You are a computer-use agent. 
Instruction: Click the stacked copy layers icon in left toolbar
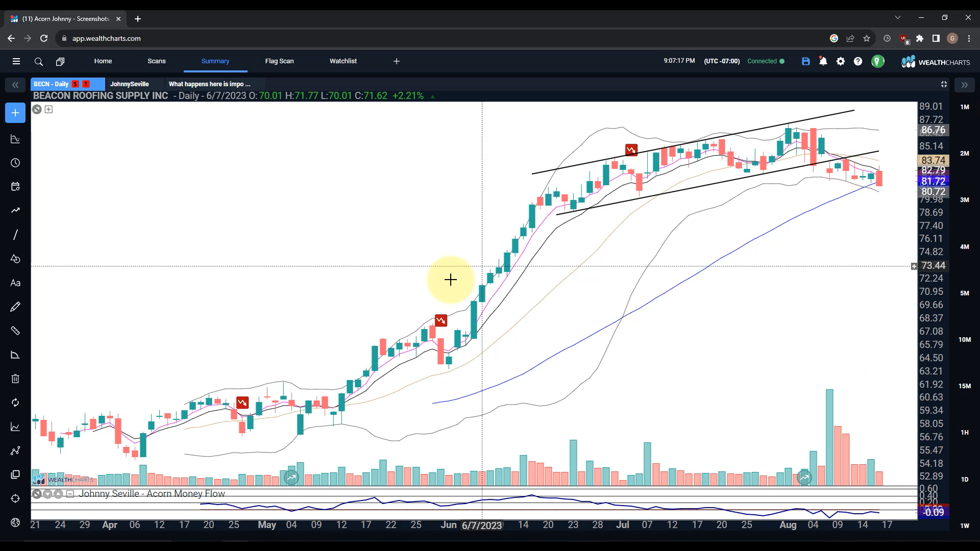tap(15, 474)
